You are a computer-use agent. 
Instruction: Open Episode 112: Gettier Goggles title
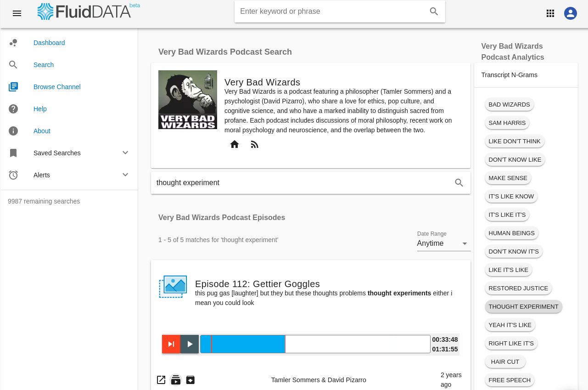[258, 284]
